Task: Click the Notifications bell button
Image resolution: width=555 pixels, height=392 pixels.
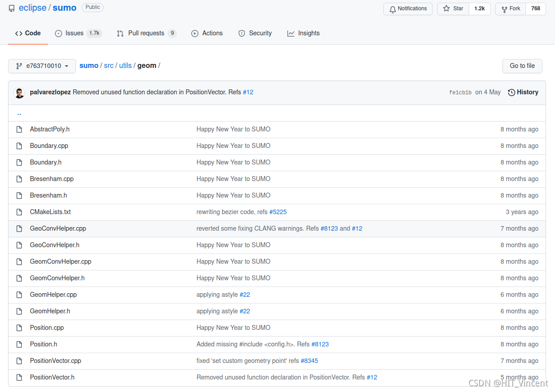Action: [408, 8]
